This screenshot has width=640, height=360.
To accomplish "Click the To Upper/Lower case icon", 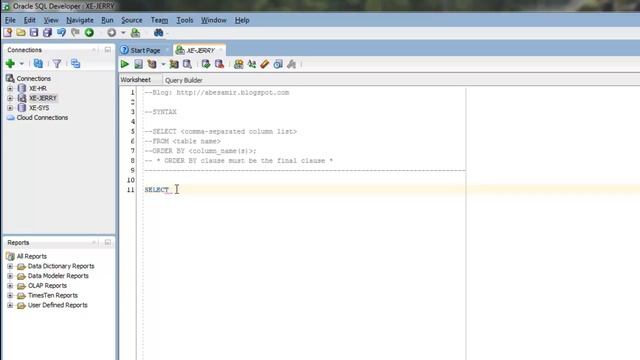I will click(x=252, y=64).
